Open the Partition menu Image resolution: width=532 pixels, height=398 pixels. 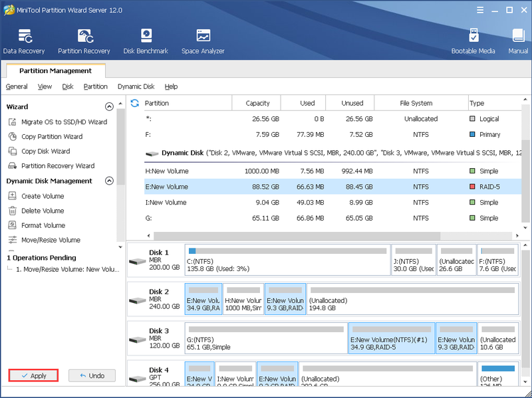point(95,86)
